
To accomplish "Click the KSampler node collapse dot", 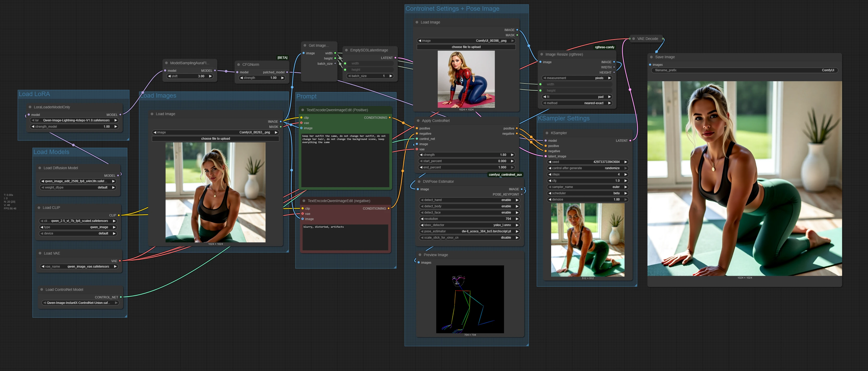I will [547, 133].
